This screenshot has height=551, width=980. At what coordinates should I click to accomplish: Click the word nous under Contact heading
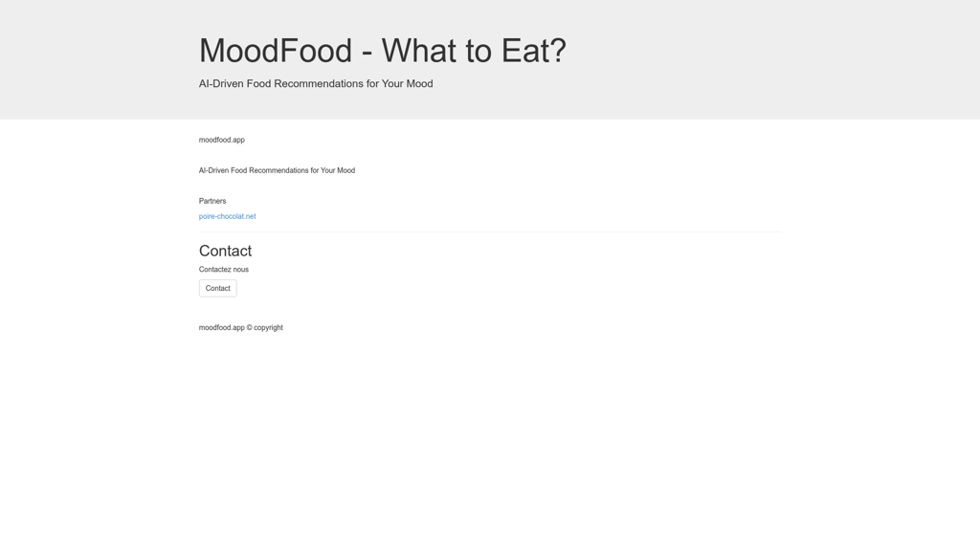(240, 269)
